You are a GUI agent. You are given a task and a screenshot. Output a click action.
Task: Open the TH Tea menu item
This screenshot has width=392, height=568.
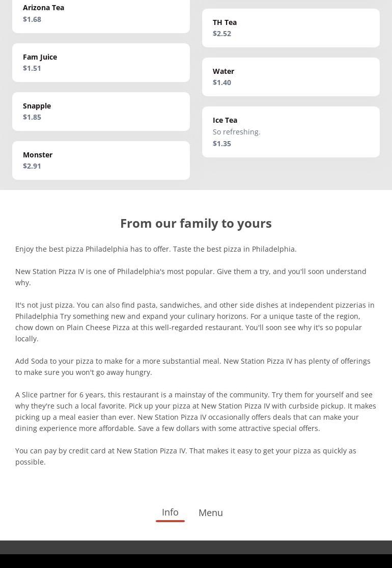[291, 28]
